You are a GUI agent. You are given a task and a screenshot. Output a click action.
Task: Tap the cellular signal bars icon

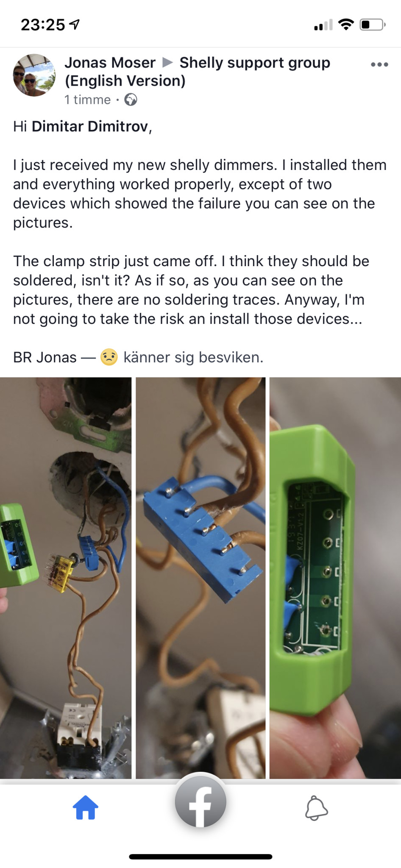(323, 25)
